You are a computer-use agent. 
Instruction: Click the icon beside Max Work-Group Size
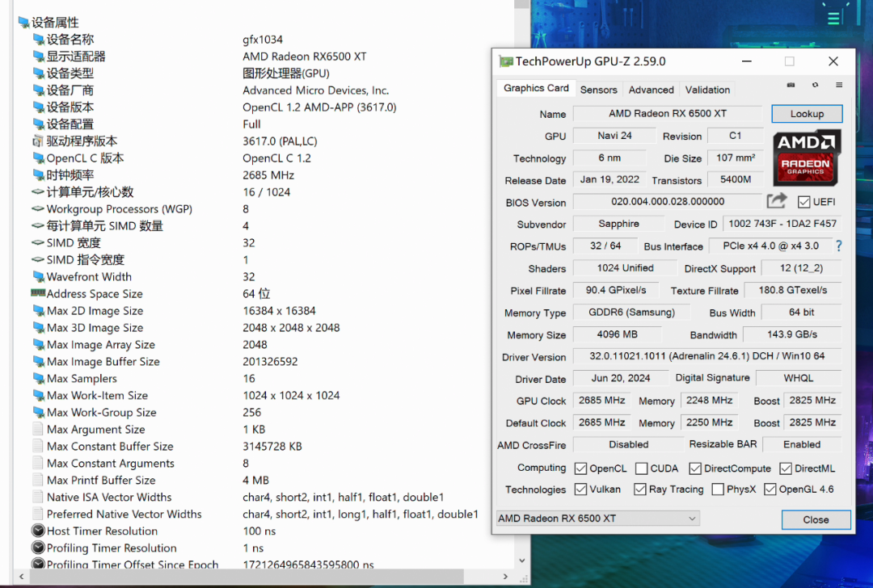[39, 413]
